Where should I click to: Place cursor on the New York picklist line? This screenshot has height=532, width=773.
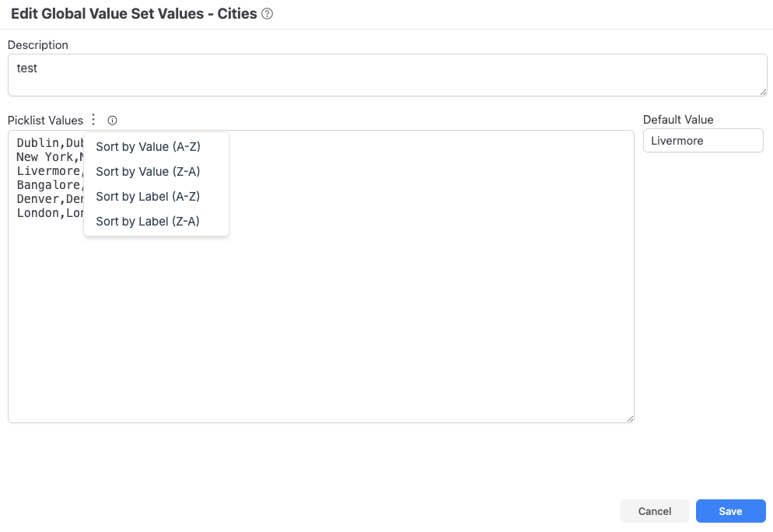pyautogui.click(x=49, y=157)
